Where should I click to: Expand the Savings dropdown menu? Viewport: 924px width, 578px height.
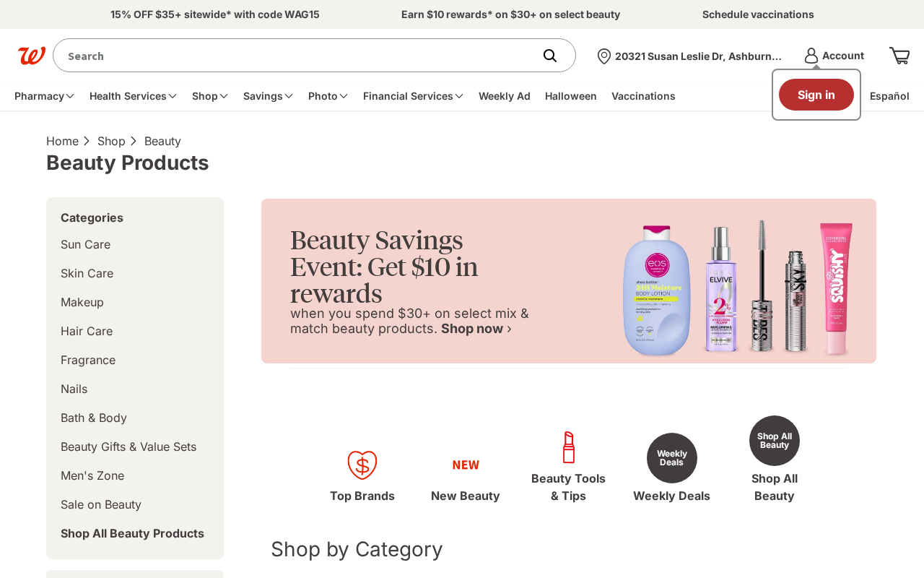pyautogui.click(x=269, y=96)
